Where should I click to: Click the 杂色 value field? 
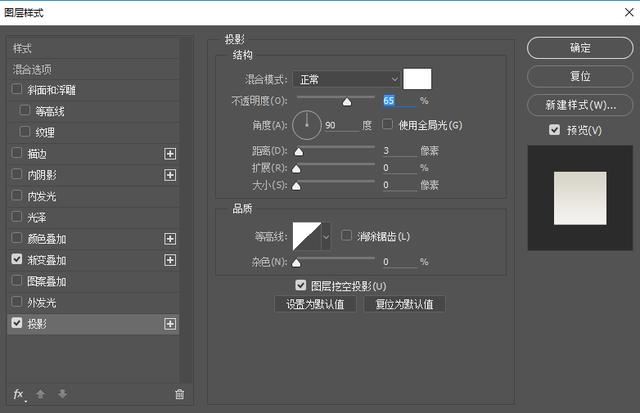399,262
